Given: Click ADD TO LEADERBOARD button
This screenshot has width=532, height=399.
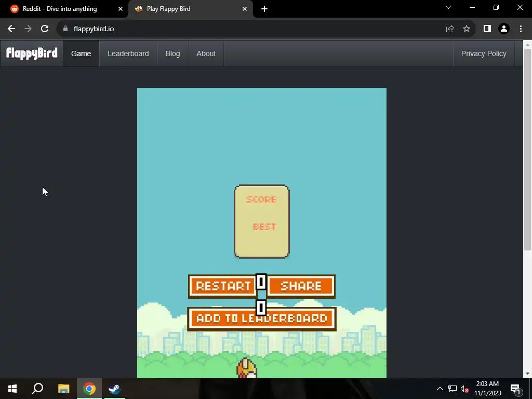Looking at the screenshot, I should point(262,318).
